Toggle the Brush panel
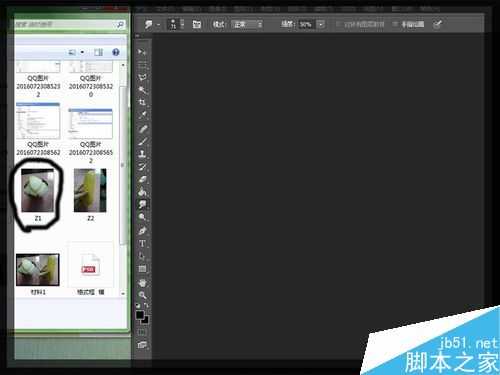500x375 pixels. [x=197, y=24]
